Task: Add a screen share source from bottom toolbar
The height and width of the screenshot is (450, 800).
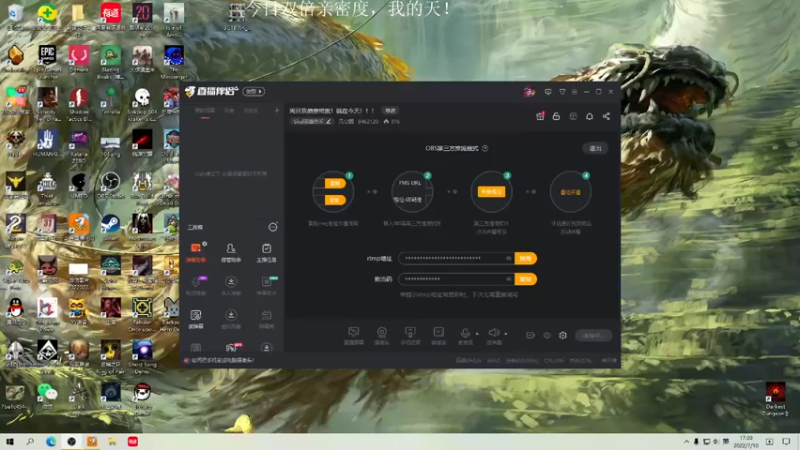Action: (354, 335)
